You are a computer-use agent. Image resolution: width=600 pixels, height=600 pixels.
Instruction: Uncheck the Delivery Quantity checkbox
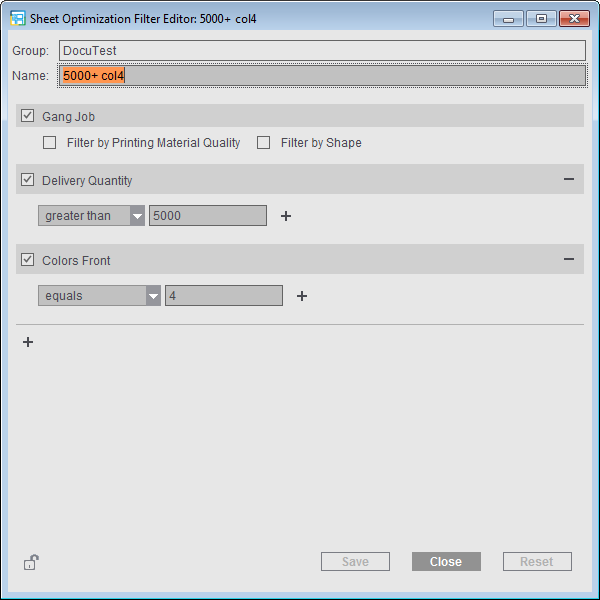(x=28, y=180)
